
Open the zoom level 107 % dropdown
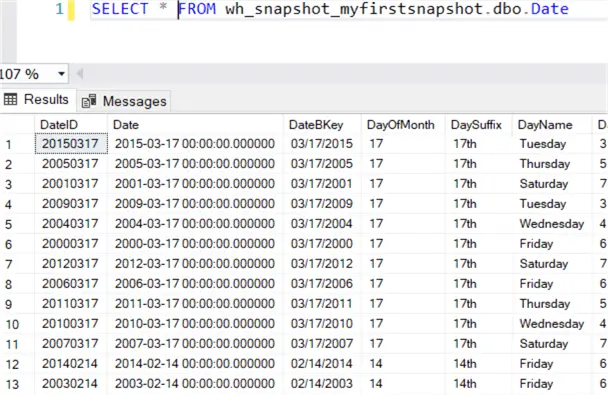click(x=61, y=74)
